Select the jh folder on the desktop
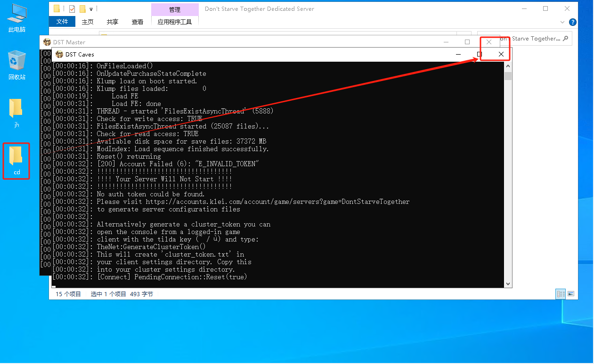594x364 pixels. 16,113
